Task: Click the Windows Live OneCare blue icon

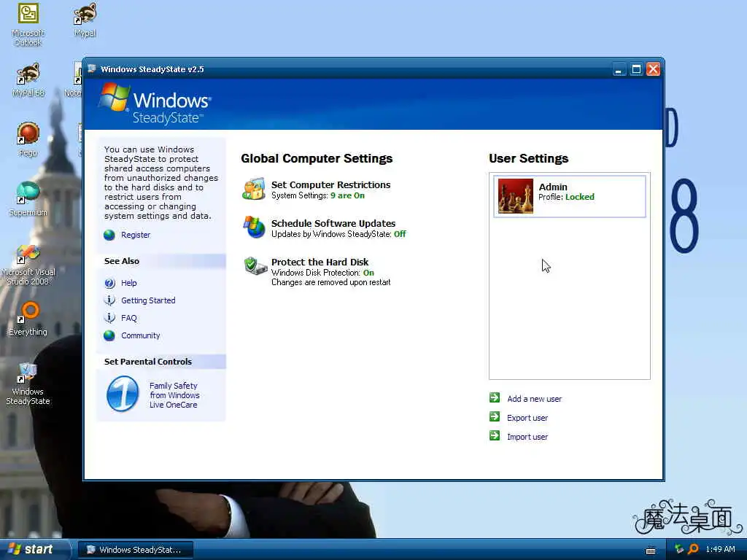Action: coord(123,394)
